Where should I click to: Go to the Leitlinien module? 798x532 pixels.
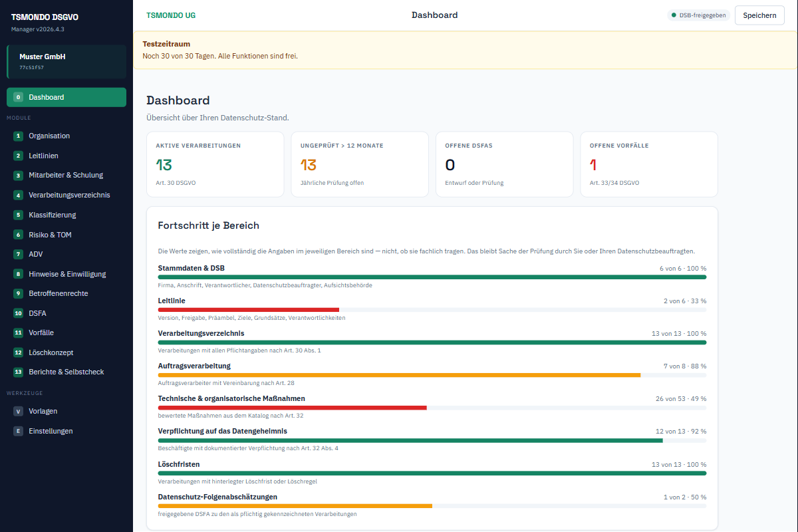coord(66,156)
